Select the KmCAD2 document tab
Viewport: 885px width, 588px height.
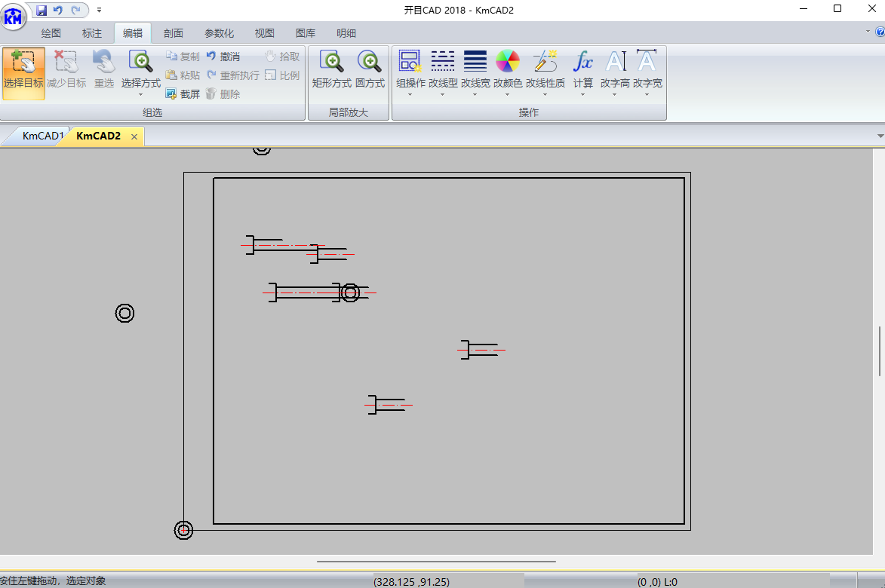pyautogui.click(x=98, y=136)
